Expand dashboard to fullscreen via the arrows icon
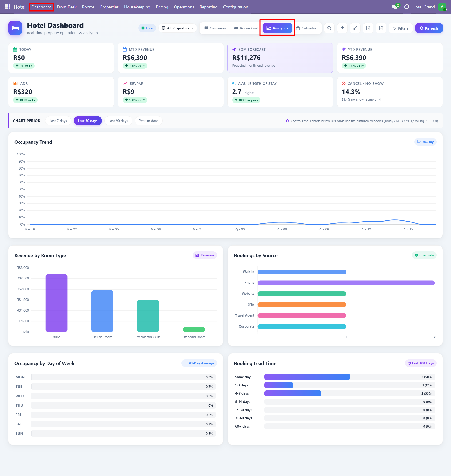Viewport: 451px width, 476px height. pyautogui.click(x=355, y=28)
